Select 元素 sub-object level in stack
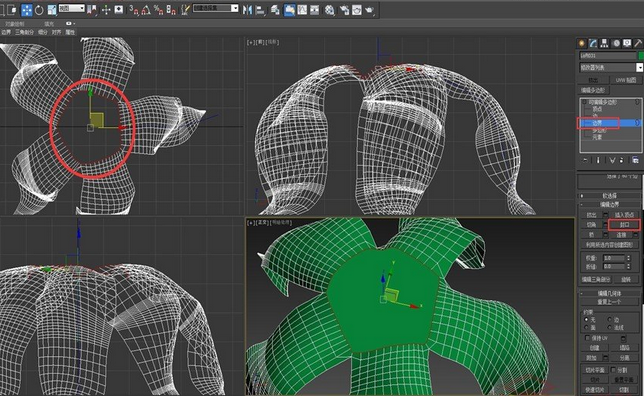 coord(597,137)
